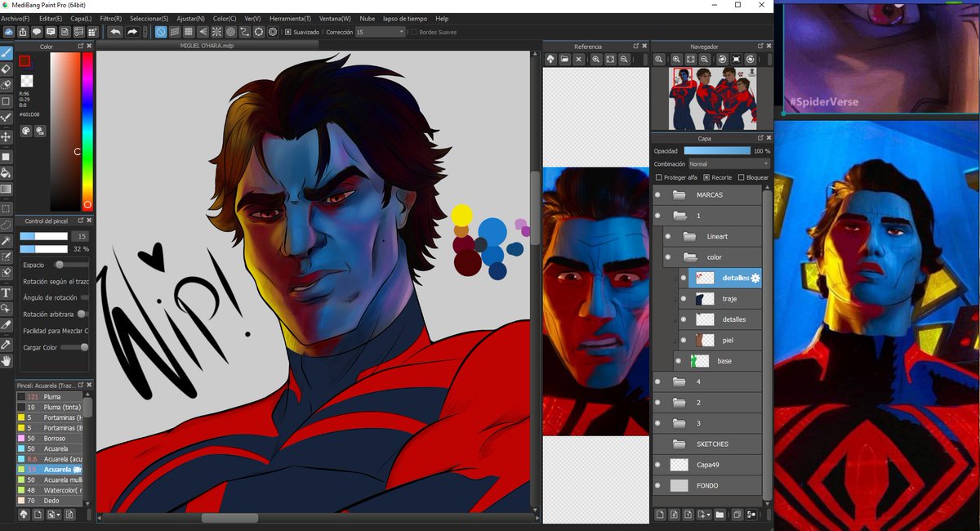Open the Corrección value dropdown

[380, 32]
